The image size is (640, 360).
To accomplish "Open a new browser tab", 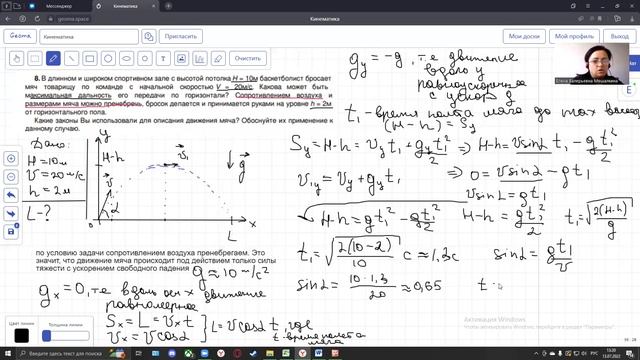I will pos(168,6).
